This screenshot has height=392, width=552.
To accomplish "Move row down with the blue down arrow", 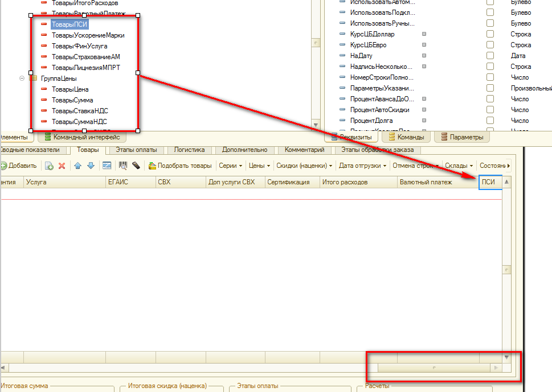I will pos(91,166).
